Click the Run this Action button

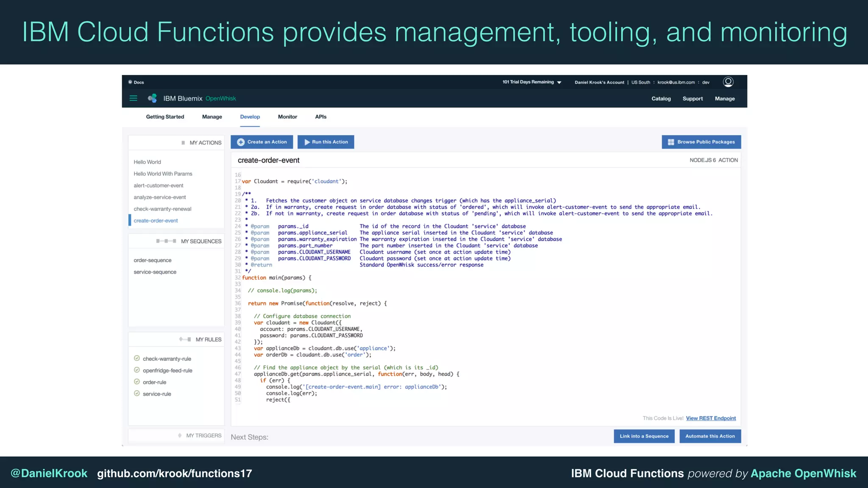(x=326, y=142)
